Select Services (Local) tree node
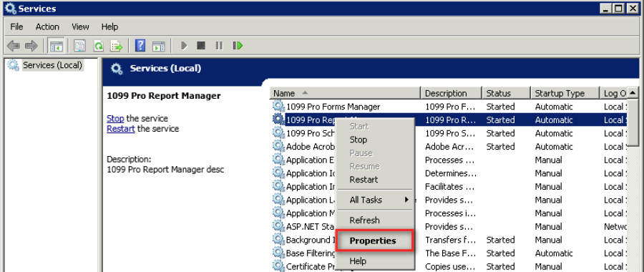 52,65
